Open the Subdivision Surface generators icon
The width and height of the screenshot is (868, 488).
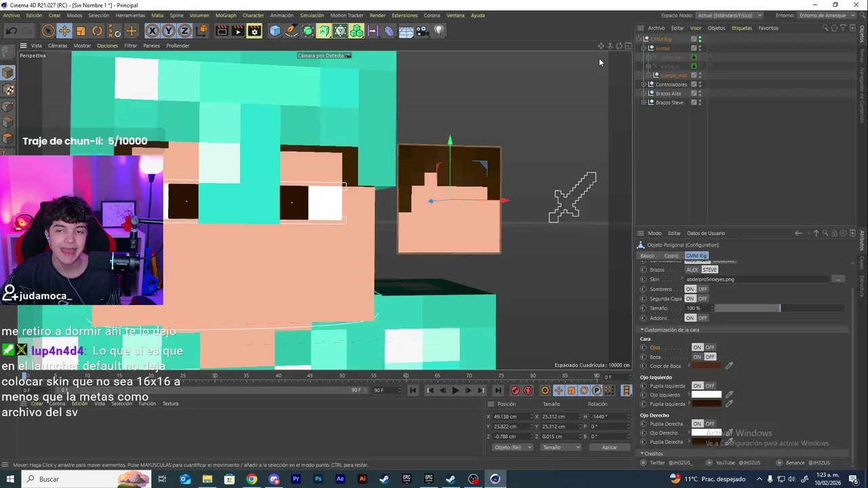(x=308, y=30)
